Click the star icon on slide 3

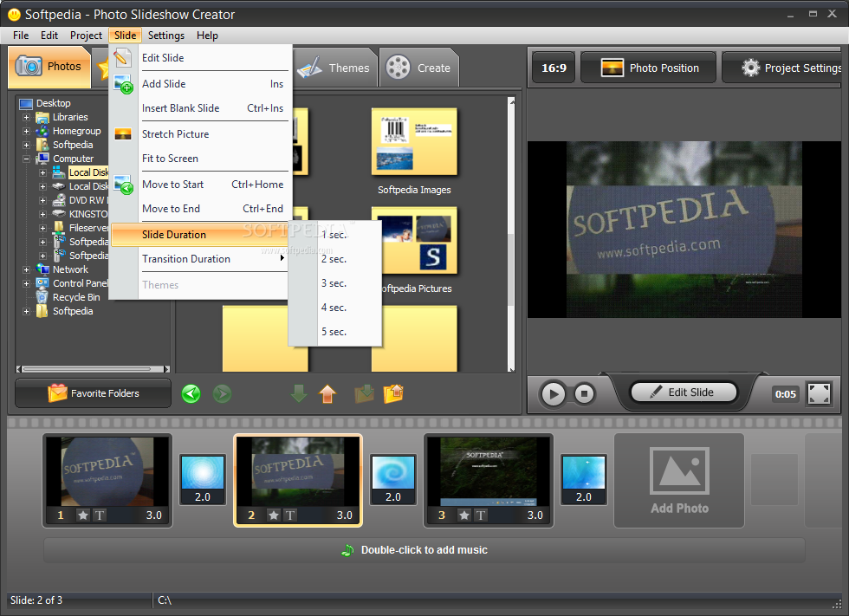(464, 515)
